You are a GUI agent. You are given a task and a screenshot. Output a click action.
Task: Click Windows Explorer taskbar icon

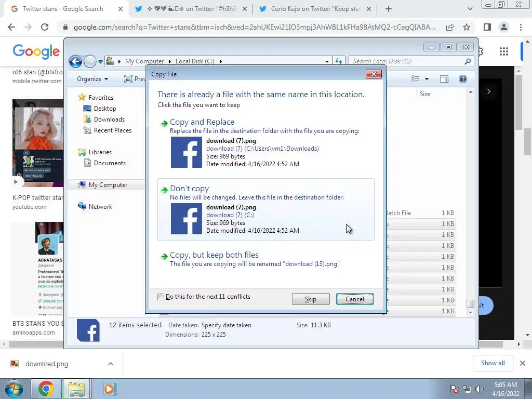tap(76, 389)
